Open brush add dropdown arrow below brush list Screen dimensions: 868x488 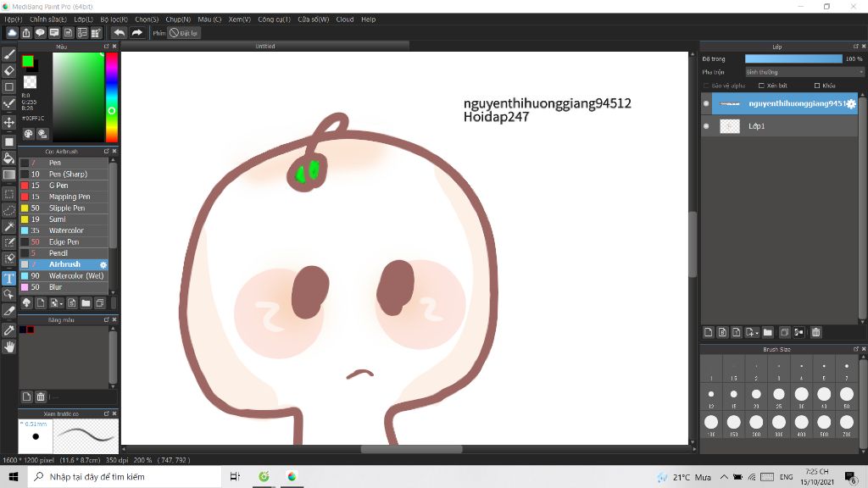click(61, 304)
